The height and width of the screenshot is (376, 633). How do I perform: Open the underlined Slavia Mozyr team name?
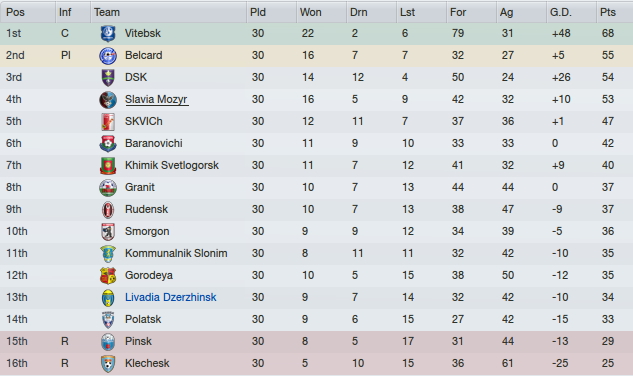coord(156,99)
